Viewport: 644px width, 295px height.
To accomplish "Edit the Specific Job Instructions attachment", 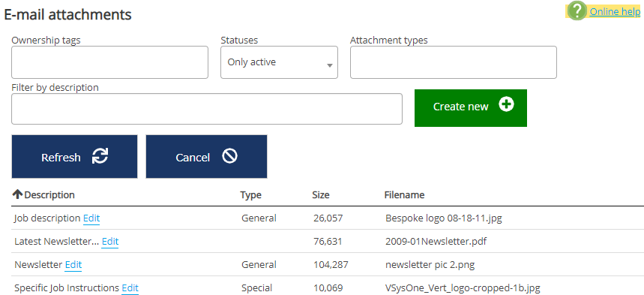I will click(x=130, y=288).
